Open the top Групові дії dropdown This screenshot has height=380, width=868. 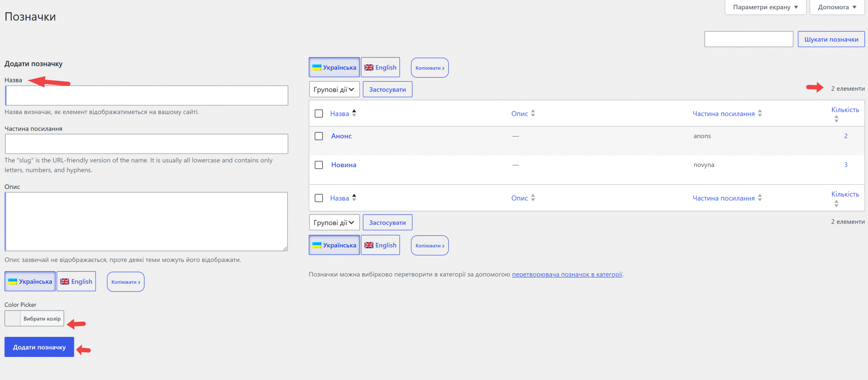click(334, 90)
